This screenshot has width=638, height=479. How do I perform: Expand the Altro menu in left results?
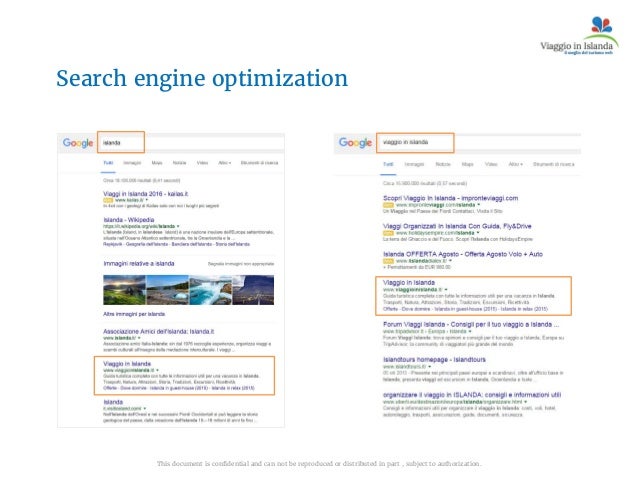coord(224,163)
